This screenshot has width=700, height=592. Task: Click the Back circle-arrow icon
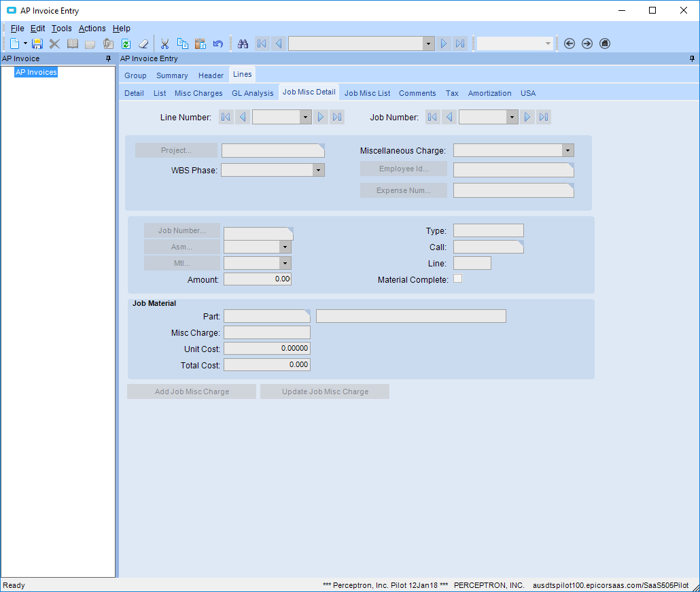(x=570, y=43)
